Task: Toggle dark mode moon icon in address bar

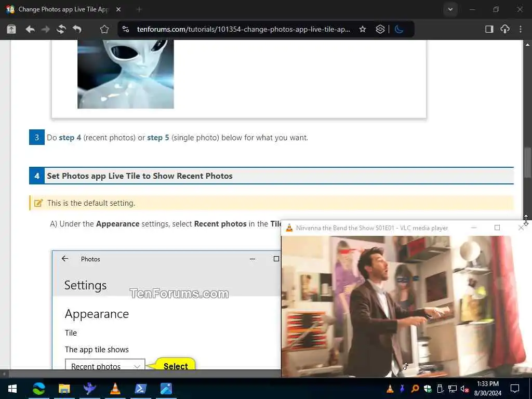Action: point(399,30)
